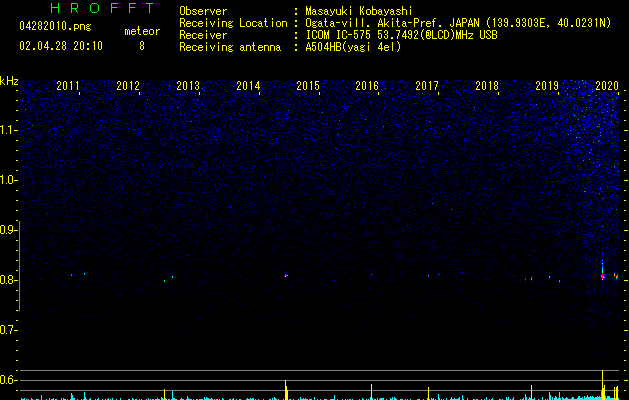Click the 'Receiving antenna' label
629x400 pixels.
click(x=230, y=47)
